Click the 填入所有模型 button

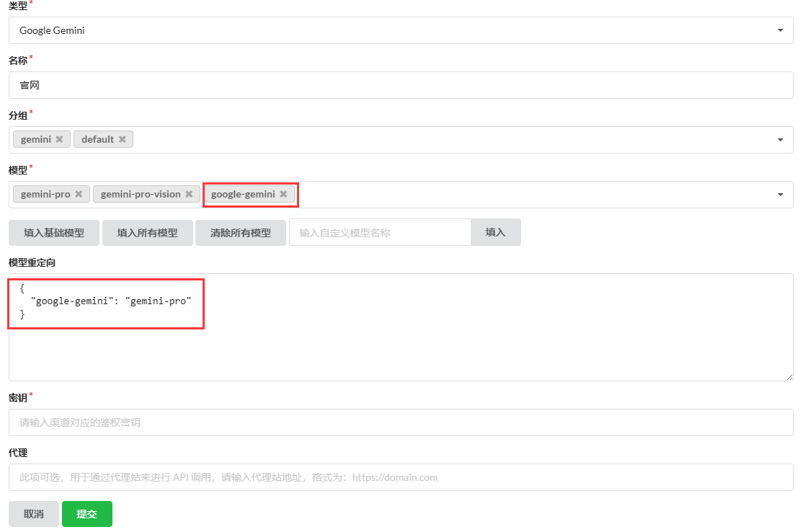coord(148,232)
